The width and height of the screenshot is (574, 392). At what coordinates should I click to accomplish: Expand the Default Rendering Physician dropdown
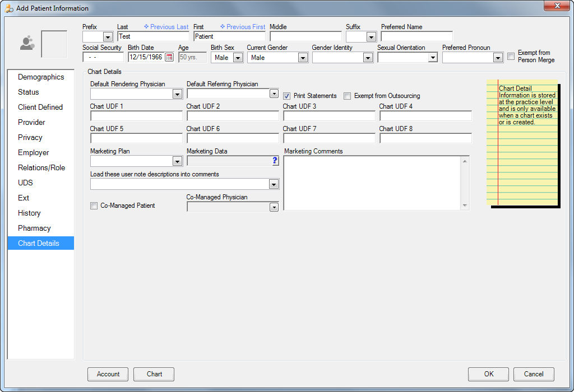coord(177,95)
